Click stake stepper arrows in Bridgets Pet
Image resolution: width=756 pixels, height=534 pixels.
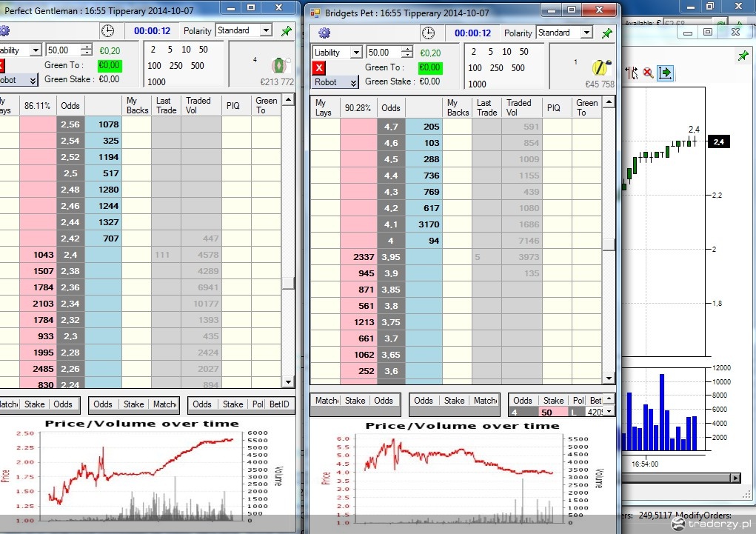(x=407, y=52)
